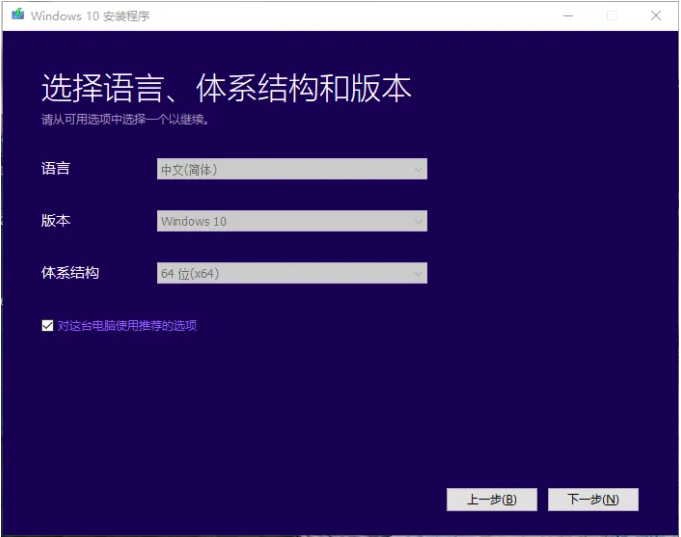Close the Windows 10 安装程序 window
Viewport: 681px width, 537px height.
(656, 15)
